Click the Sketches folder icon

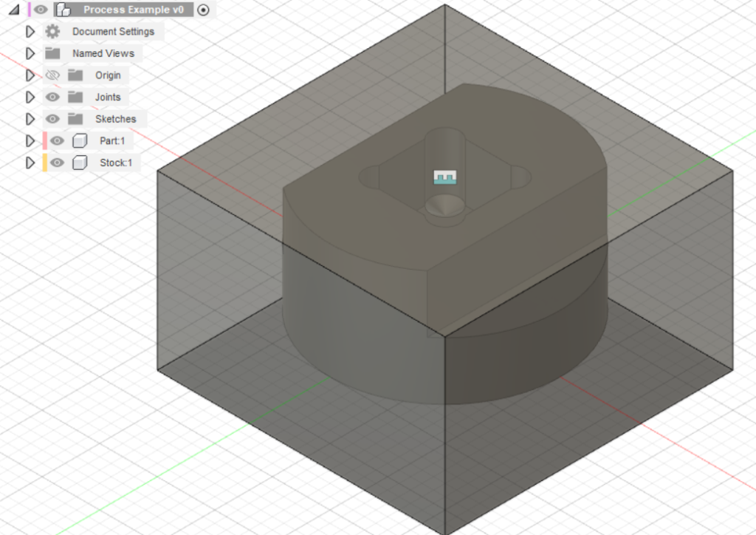pos(75,119)
